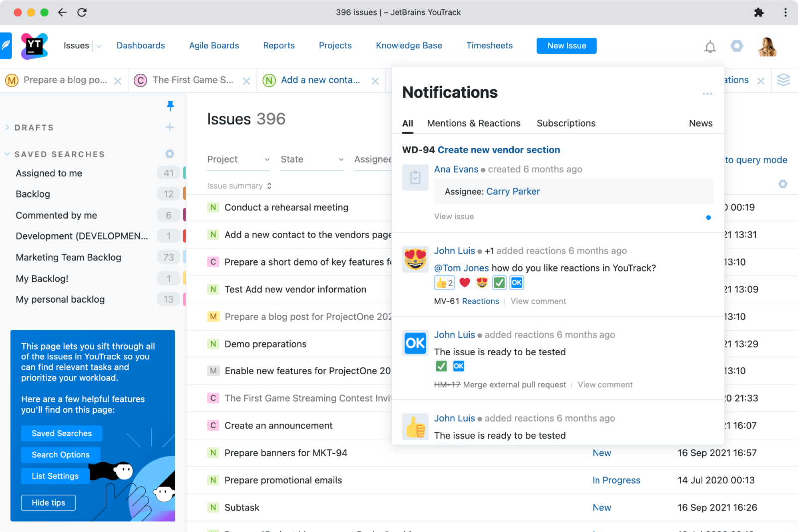Switch to the Mentions & Reactions tab
798x532 pixels.
pos(473,123)
